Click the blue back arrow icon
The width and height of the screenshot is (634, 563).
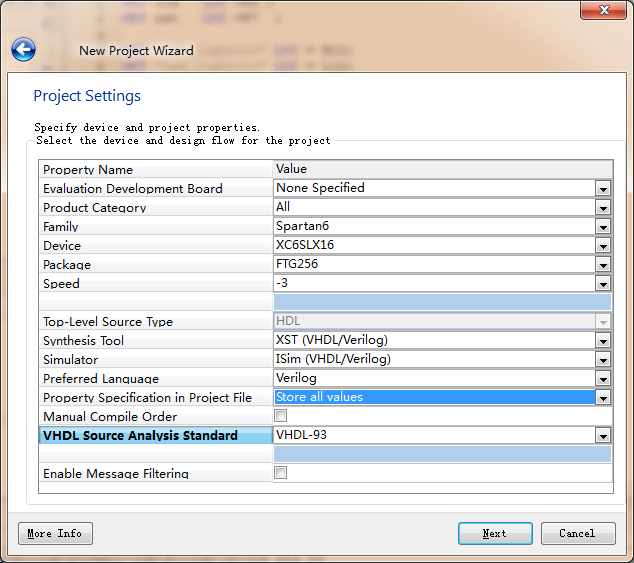tap(23, 49)
